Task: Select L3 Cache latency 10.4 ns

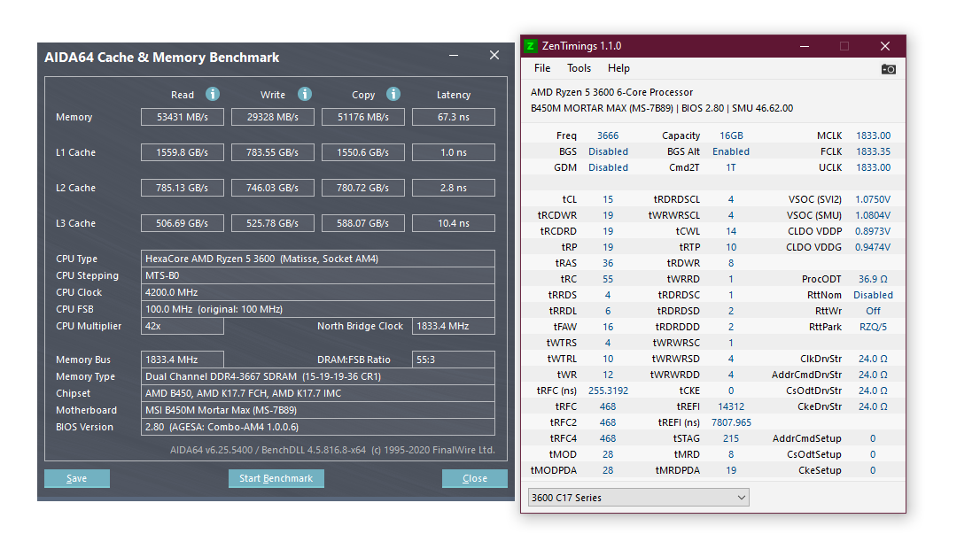Action: click(453, 223)
